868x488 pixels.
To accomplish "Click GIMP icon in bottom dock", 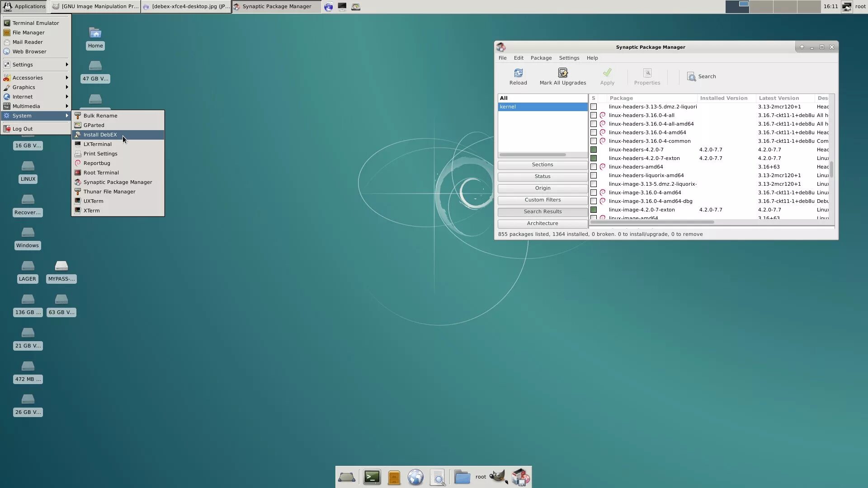I will (x=498, y=477).
